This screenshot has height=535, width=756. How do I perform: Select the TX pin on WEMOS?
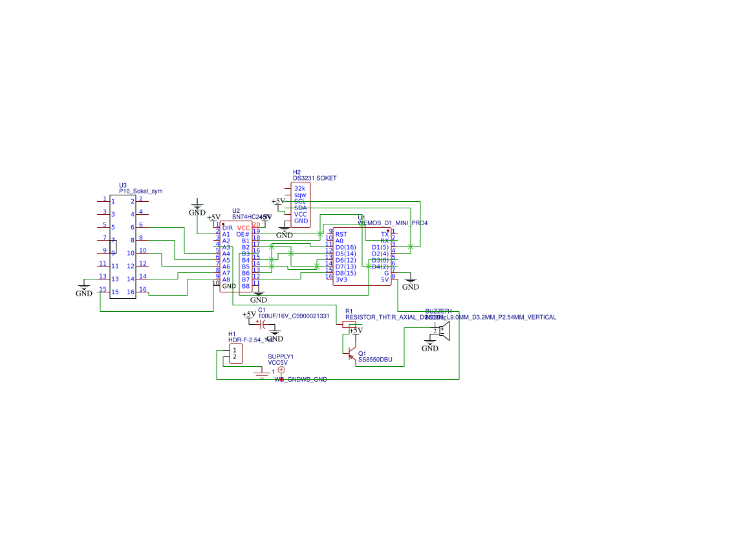click(x=385, y=234)
